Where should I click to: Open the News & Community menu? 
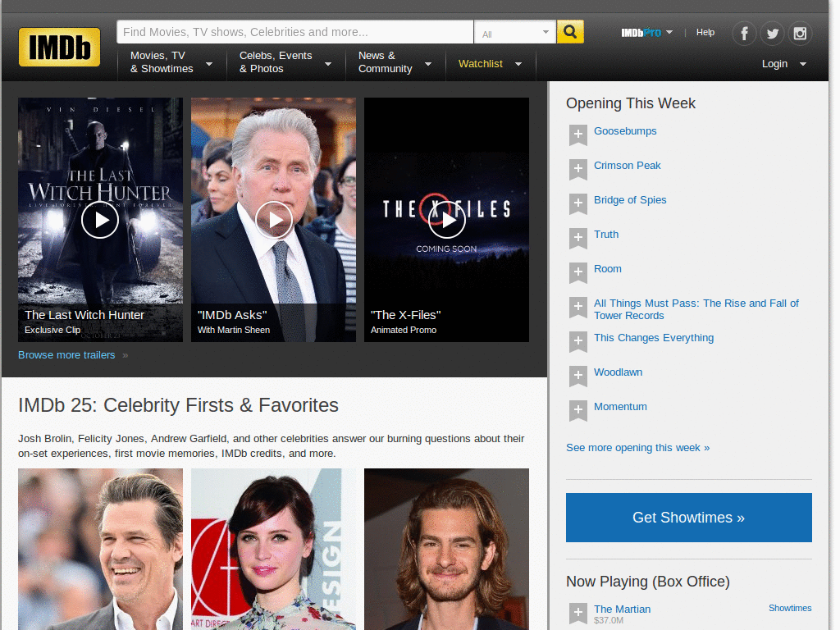coord(395,62)
